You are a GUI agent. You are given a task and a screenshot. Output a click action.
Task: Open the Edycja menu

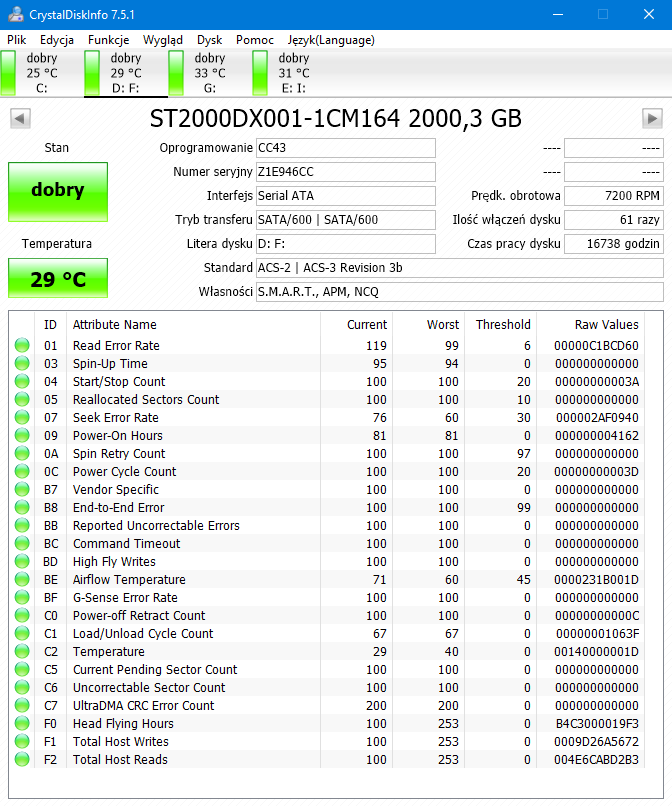click(x=57, y=40)
